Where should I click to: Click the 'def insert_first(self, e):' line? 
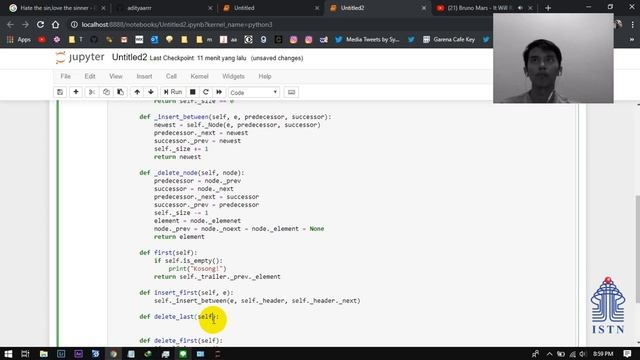[x=186, y=293]
